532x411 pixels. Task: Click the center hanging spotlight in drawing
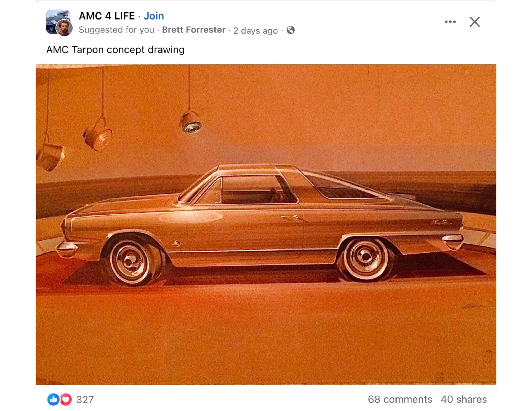pos(191,123)
